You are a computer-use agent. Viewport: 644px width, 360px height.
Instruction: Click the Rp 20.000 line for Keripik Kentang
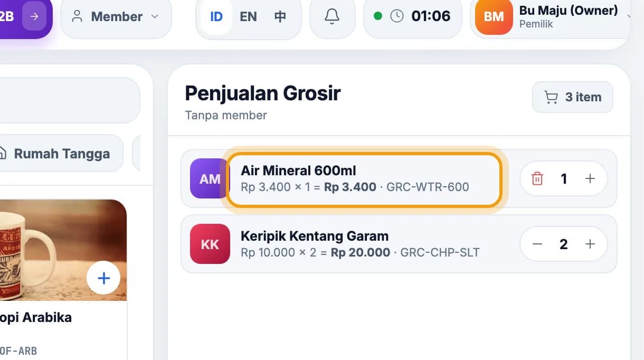(360, 252)
